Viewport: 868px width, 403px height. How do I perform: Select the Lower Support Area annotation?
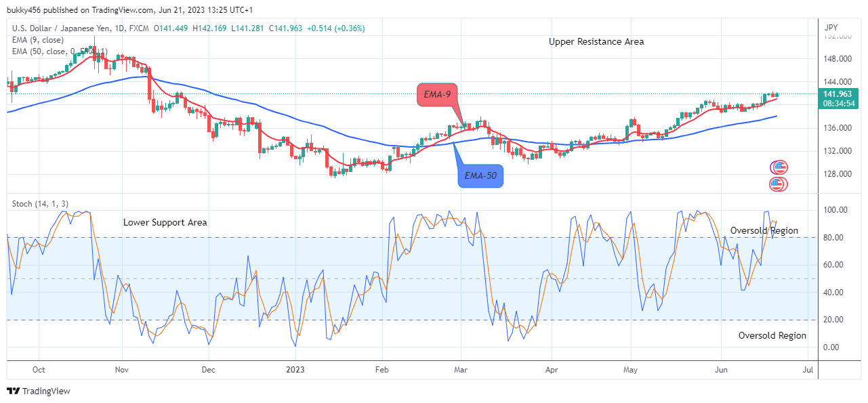tap(165, 223)
